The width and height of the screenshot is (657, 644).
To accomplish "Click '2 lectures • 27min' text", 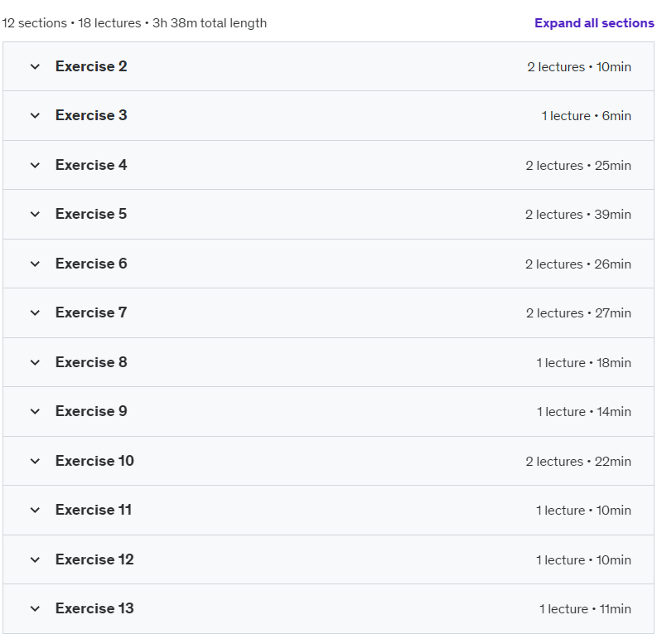I will click(578, 313).
